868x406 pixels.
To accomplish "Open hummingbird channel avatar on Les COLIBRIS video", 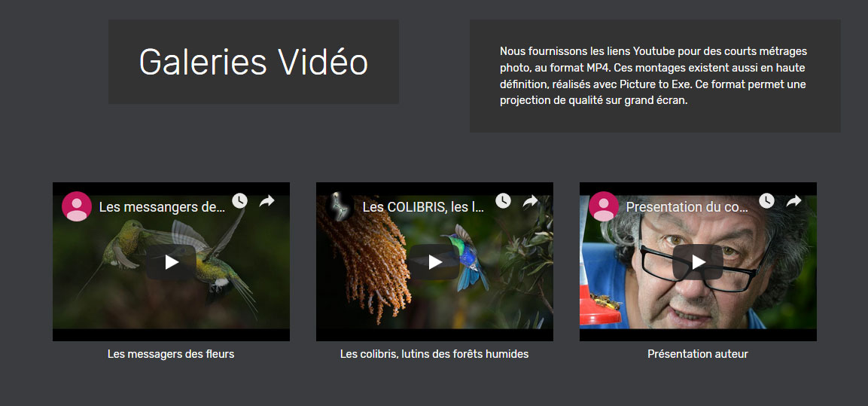I will coord(340,206).
